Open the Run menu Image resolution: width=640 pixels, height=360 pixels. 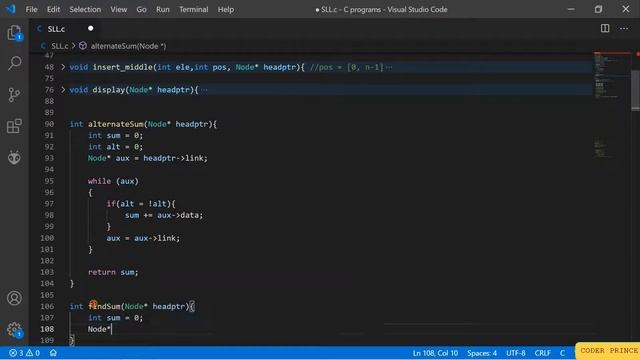[162, 9]
